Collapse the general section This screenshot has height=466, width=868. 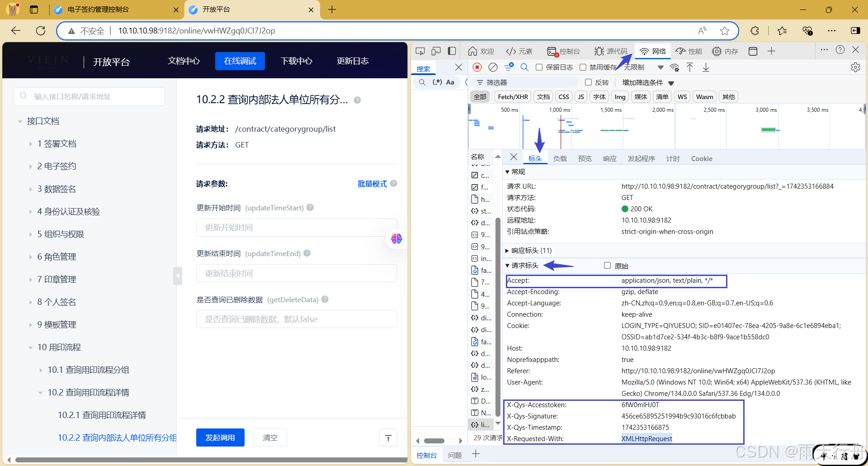(507, 172)
